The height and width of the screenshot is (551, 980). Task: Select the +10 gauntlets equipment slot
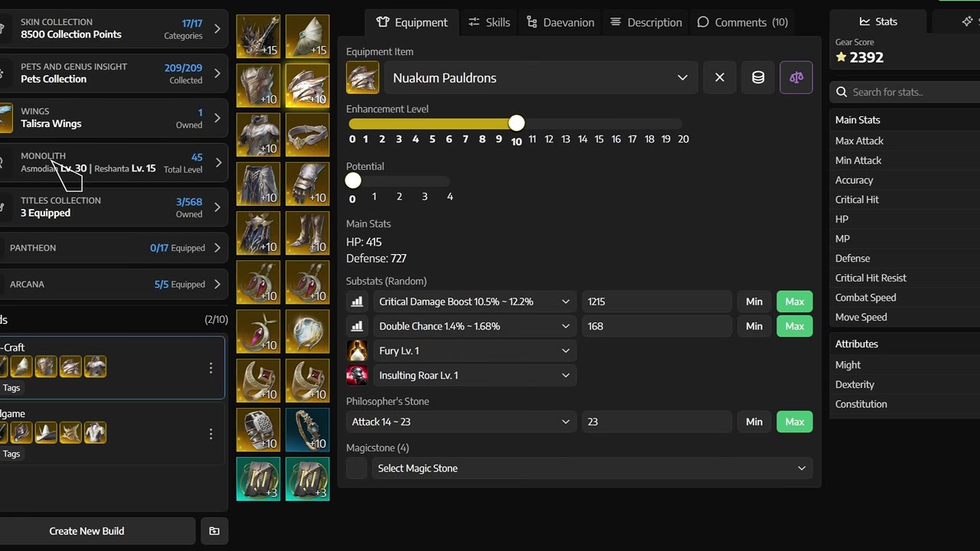307,184
